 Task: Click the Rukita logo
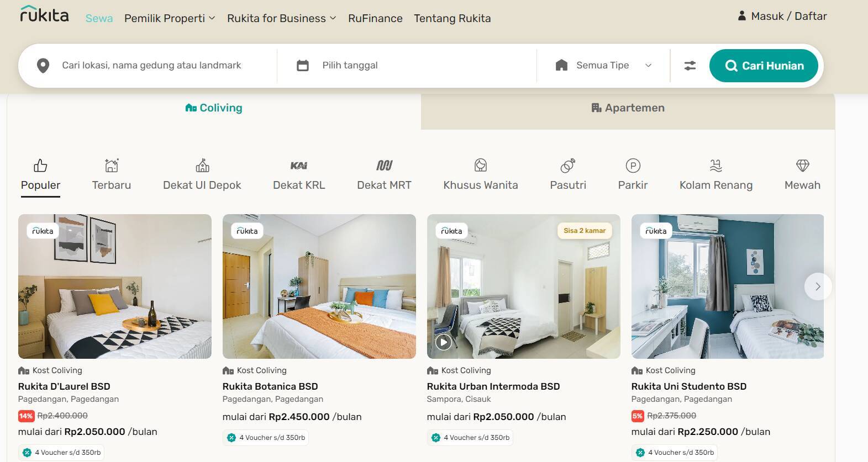44,14
